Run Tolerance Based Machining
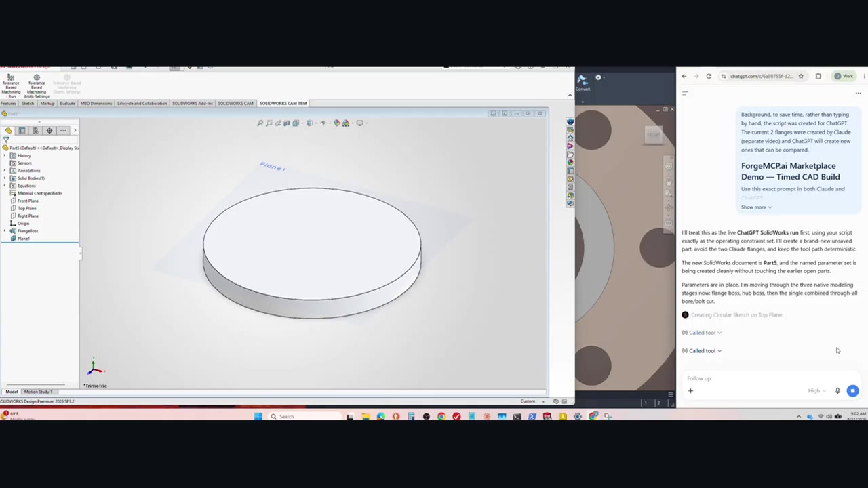Viewport: 868px width, 488px height. (11, 86)
